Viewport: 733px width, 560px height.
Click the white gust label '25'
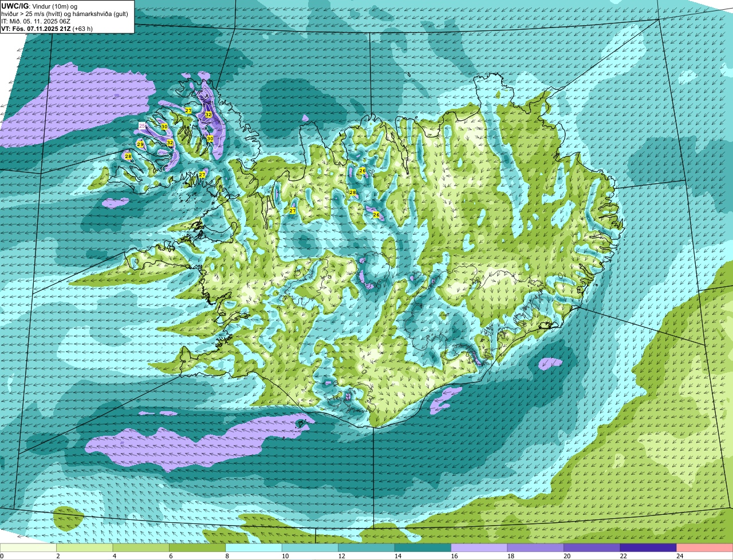click(142, 125)
